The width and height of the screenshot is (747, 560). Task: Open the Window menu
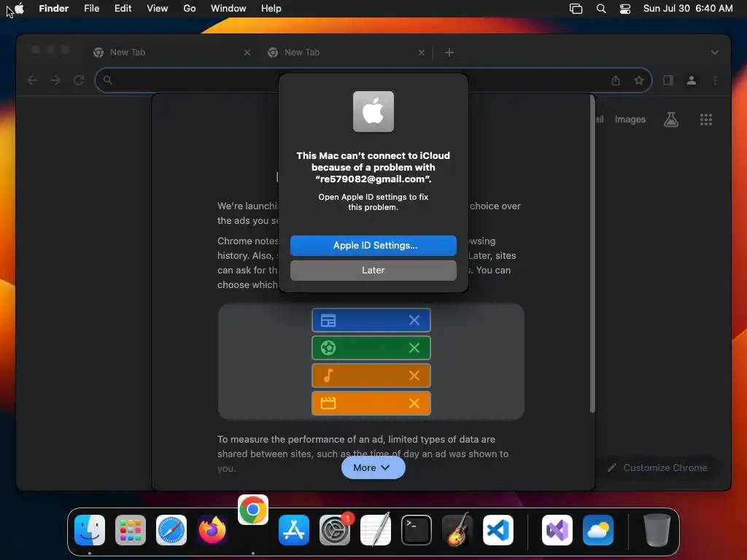coord(228,8)
